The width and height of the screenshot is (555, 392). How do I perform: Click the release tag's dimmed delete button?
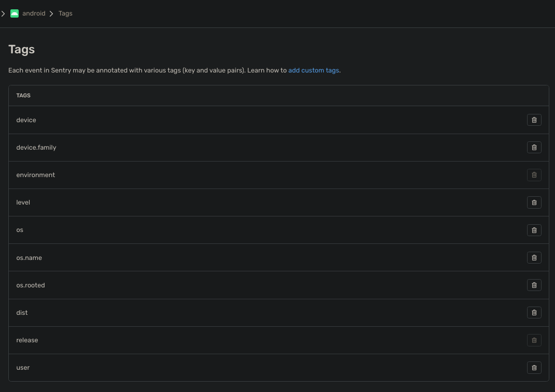click(x=534, y=340)
